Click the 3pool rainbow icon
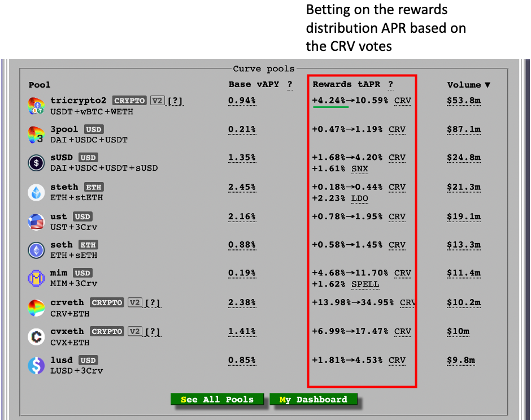Screen dimensions: 531x420 (36, 135)
